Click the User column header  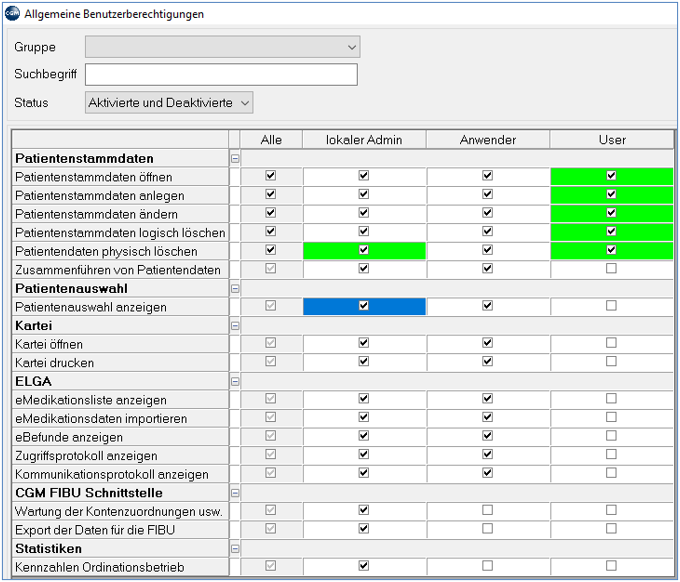tap(612, 140)
